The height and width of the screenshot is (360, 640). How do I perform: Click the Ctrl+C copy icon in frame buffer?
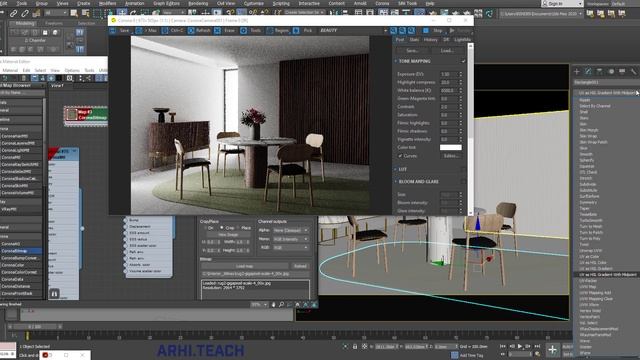coord(165,31)
